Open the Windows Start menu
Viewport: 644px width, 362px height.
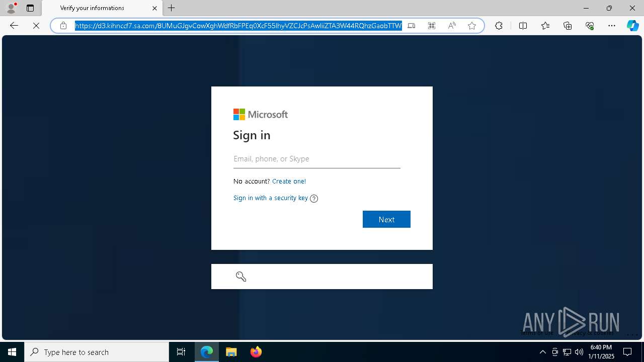tap(12, 352)
